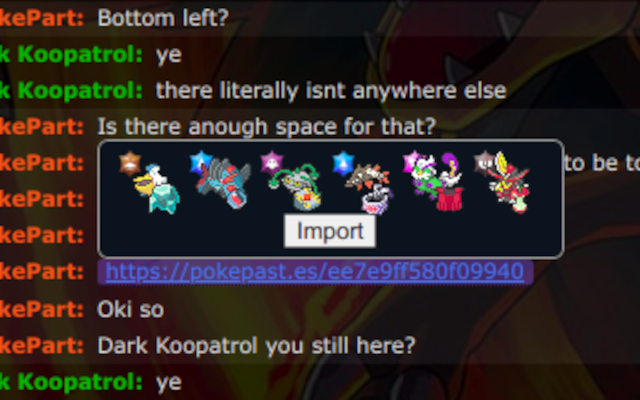Click the pink Fairy tera type icon

(413, 162)
